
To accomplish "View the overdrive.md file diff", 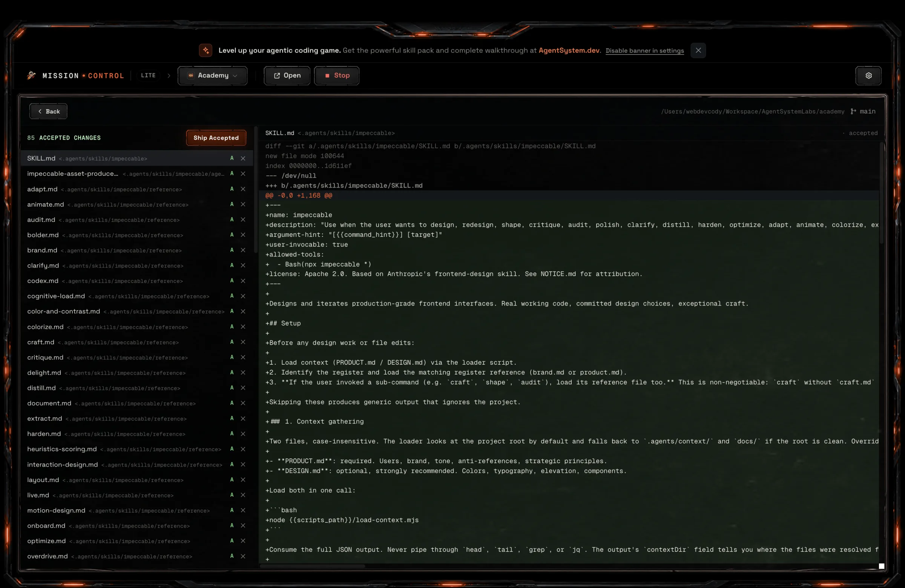I will 137,556.
